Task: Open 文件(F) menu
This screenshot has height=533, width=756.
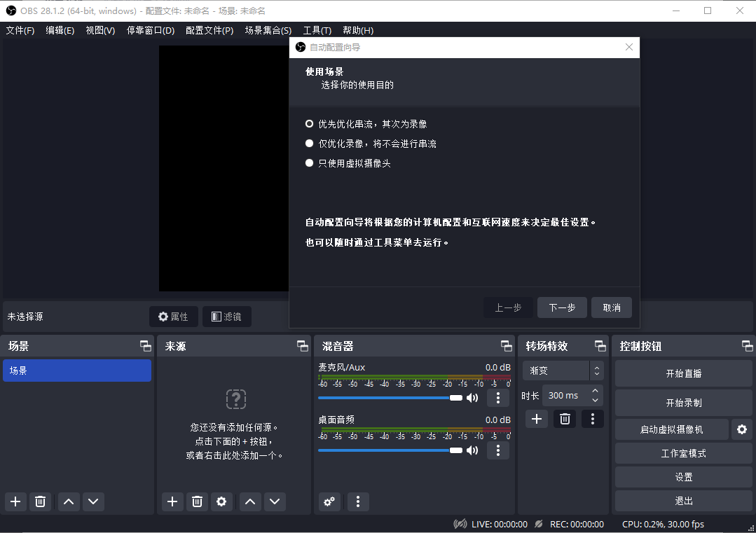Action: pos(20,30)
